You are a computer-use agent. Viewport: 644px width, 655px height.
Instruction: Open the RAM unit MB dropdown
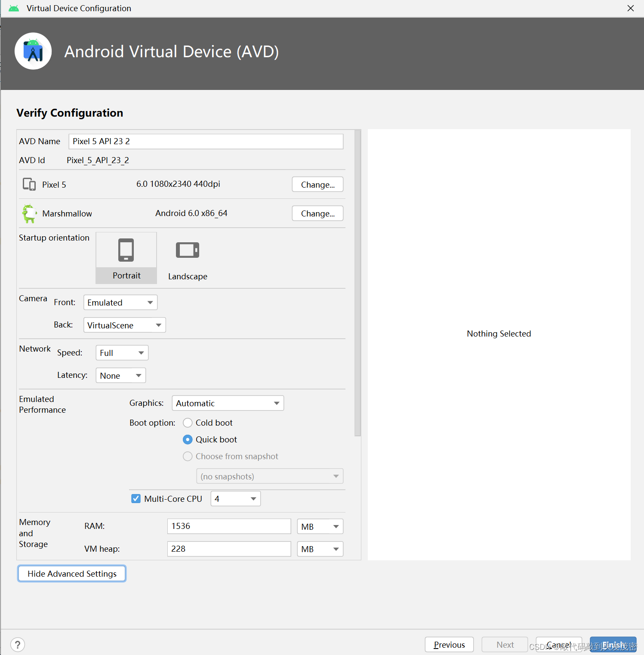coord(320,526)
